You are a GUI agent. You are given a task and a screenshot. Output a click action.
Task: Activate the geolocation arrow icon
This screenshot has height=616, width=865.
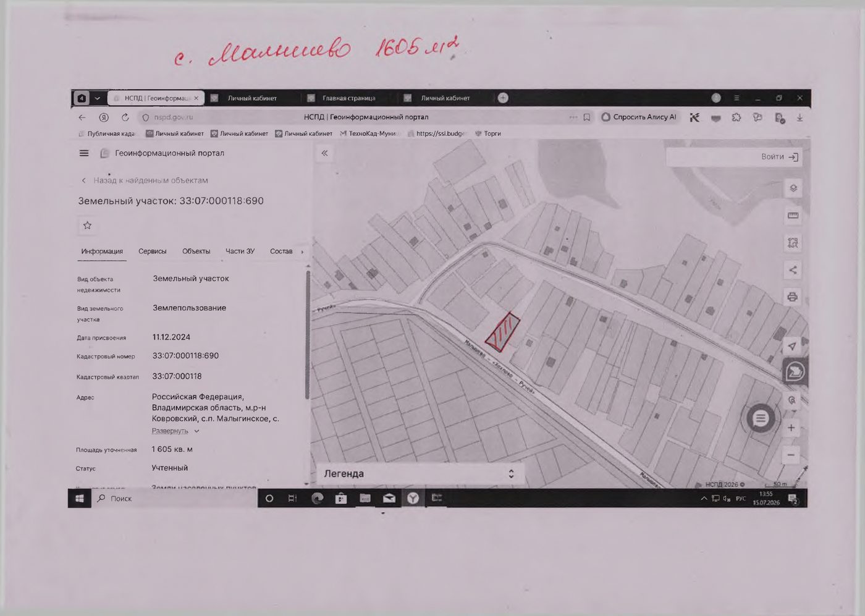[792, 345]
